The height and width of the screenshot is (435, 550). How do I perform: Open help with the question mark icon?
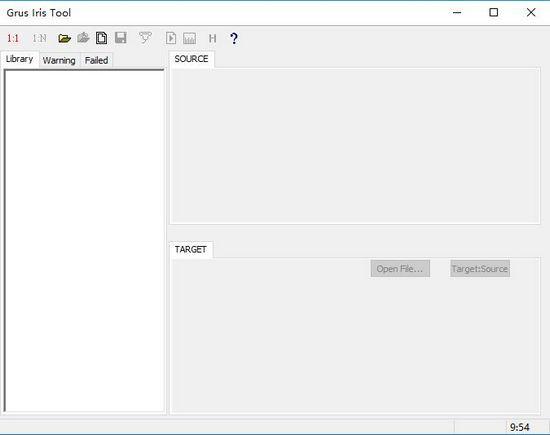pyautogui.click(x=234, y=38)
